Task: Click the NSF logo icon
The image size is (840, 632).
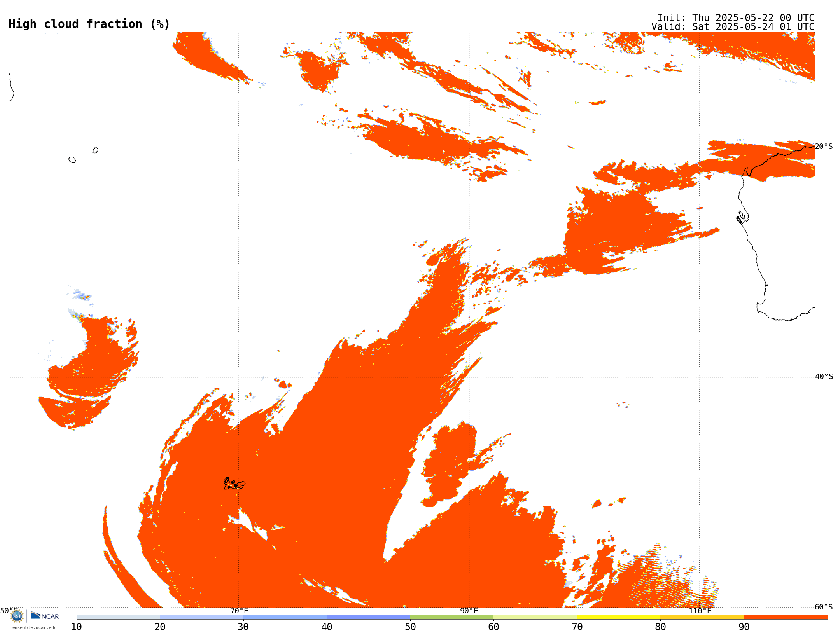Action: coord(17,616)
